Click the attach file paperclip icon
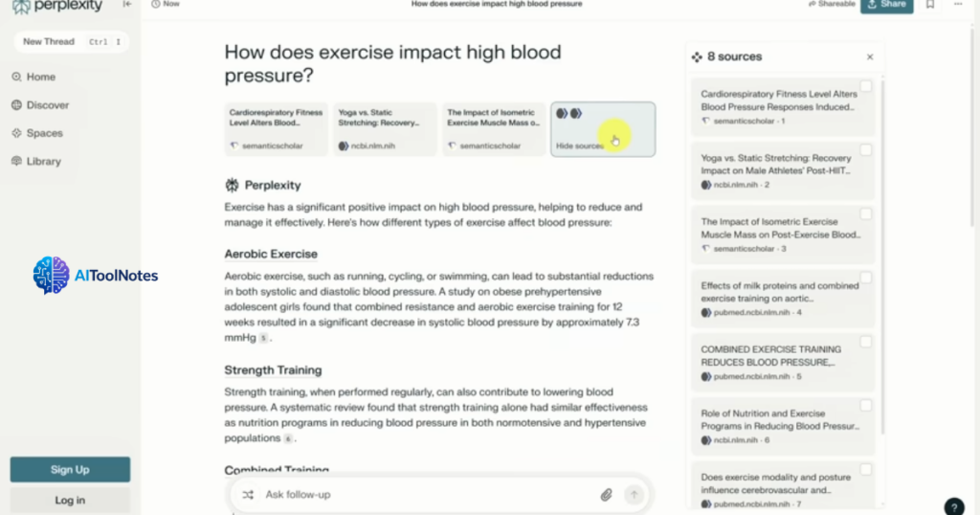The width and height of the screenshot is (980, 515). (606, 495)
